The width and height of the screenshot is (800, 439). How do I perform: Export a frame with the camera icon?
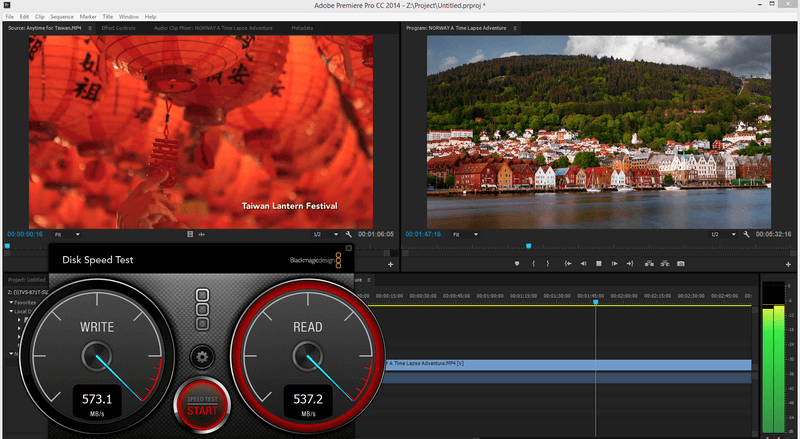(681, 264)
